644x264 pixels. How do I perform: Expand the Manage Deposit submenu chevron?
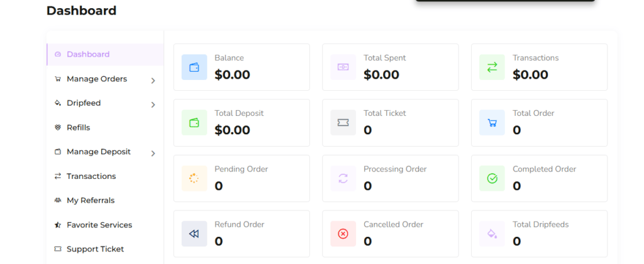[x=153, y=153]
